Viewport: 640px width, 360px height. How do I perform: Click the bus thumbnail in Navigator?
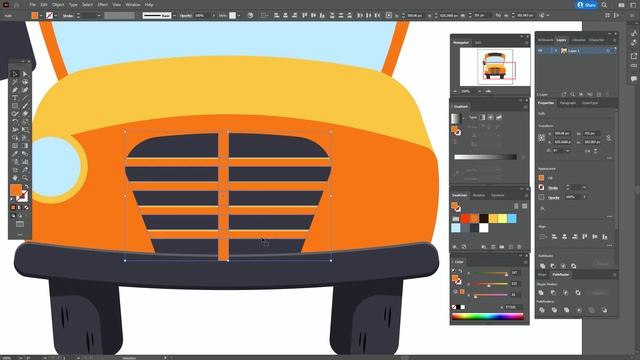click(495, 66)
